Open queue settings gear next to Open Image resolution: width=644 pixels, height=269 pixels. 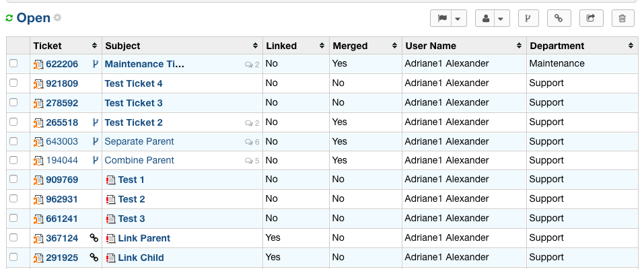click(x=57, y=17)
